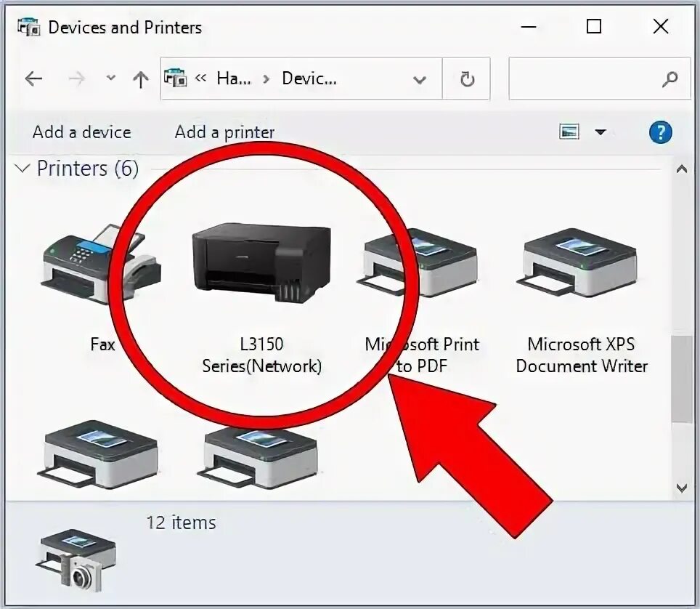Click the address bar control panel icon
Viewport: 700px width, 609px height.
pos(176,78)
